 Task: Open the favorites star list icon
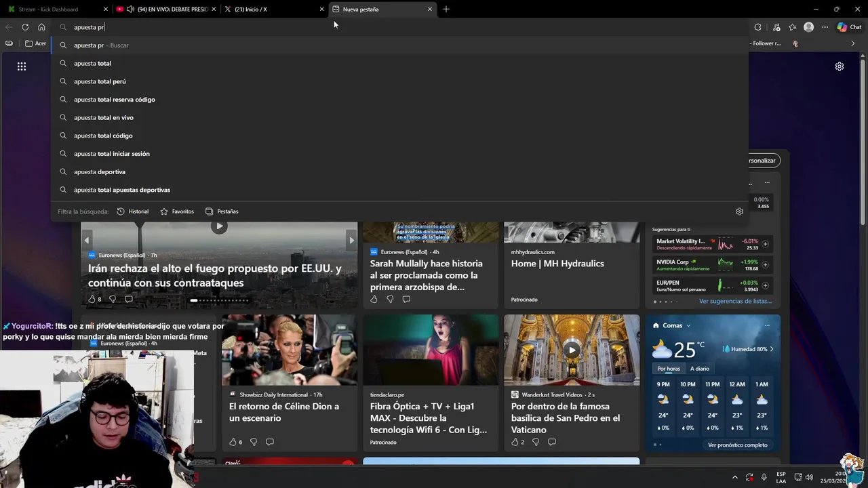coord(793,27)
